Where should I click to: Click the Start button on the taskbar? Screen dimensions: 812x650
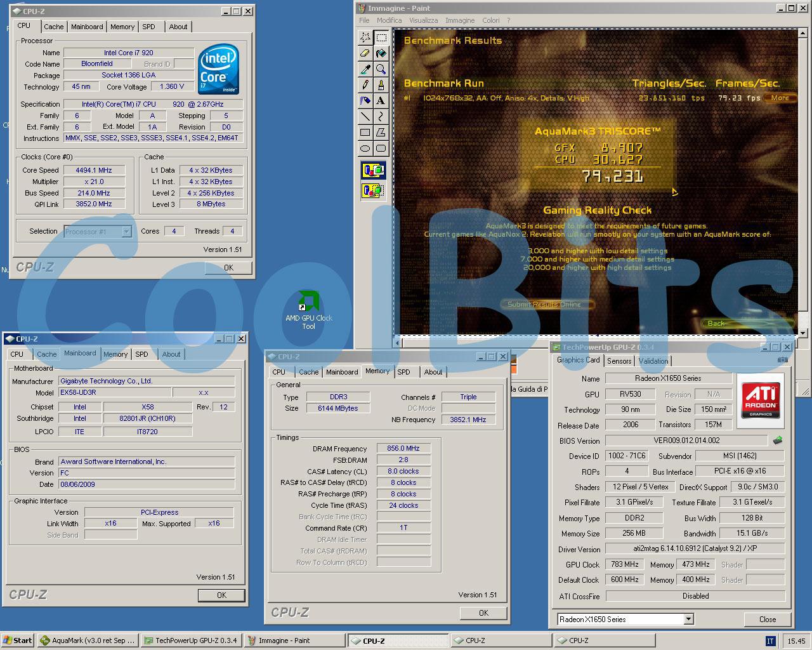(17, 640)
